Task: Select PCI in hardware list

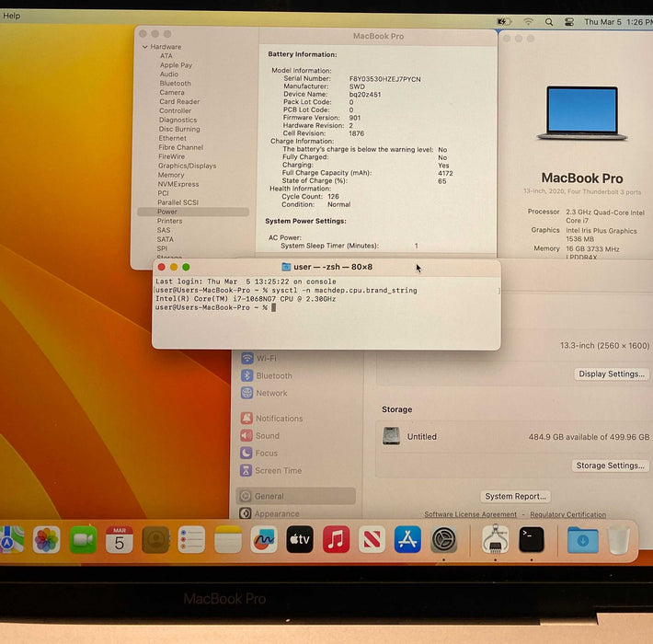Action: [x=163, y=193]
